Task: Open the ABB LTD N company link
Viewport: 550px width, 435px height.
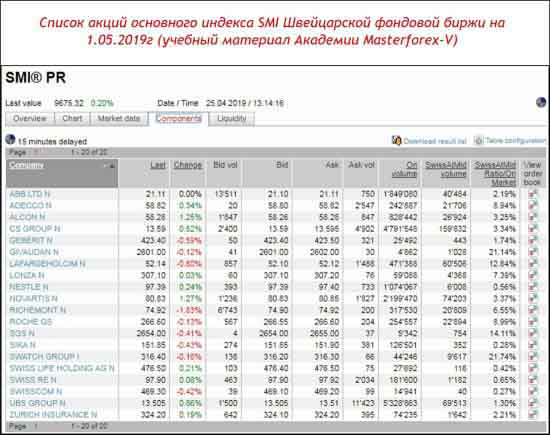Action: pos(30,194)
